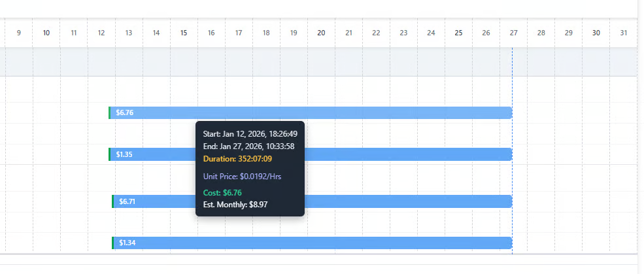Click the End date line in the tooltip
This screenshot has width=644, height=274.
point(248,146)
